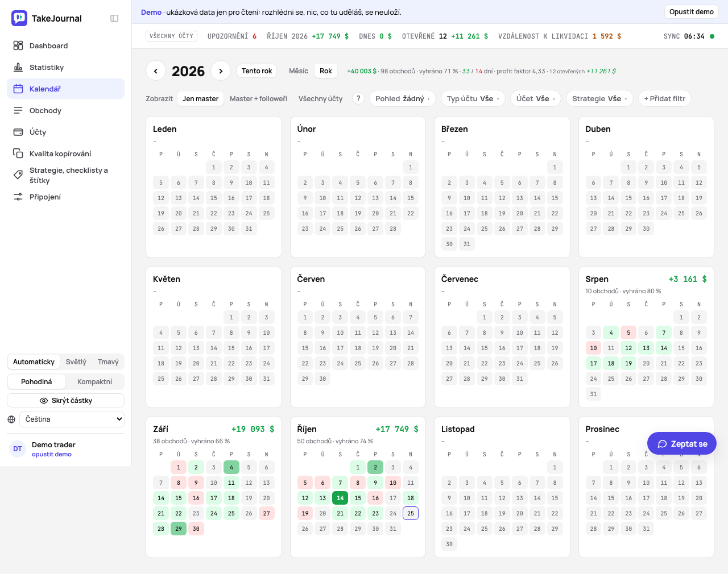Switch to Tmavý theme
Viewport: 728px width, 574px height.
(x=108, y=362)
